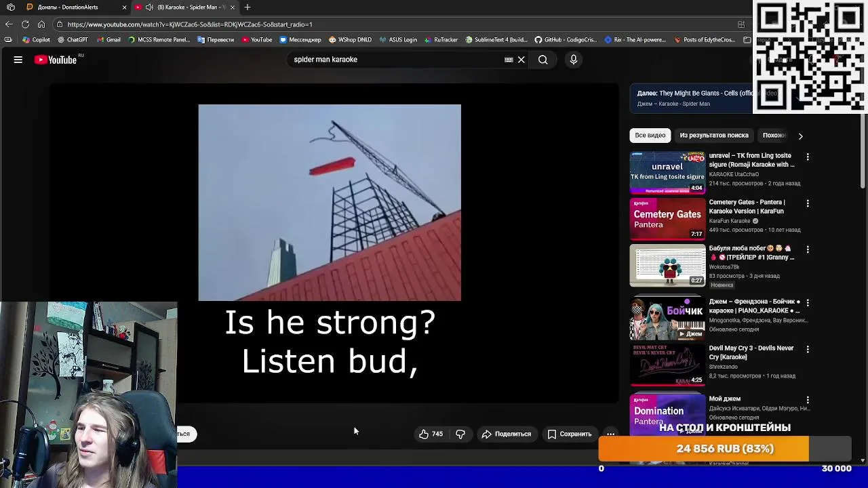This screenshot has width=868, height=488.
Task: Open options menu for Френдзона Бойчик mix
Action: coord(807,302)
